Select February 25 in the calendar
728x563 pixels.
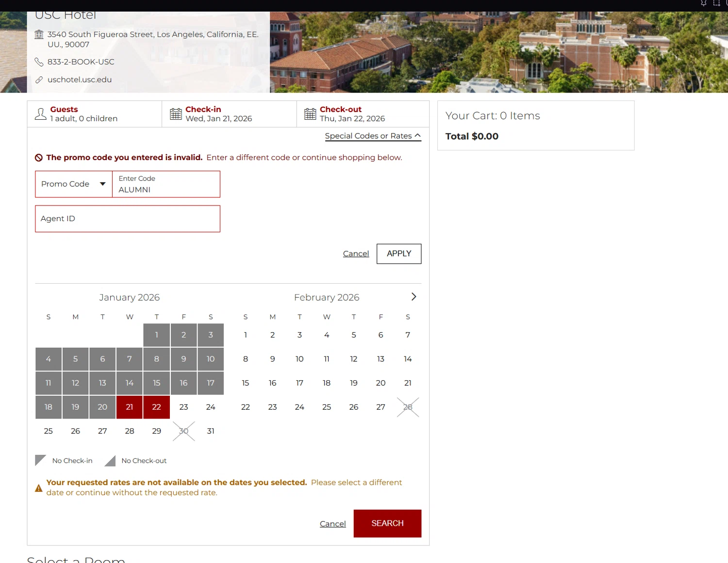coord(327,407)
